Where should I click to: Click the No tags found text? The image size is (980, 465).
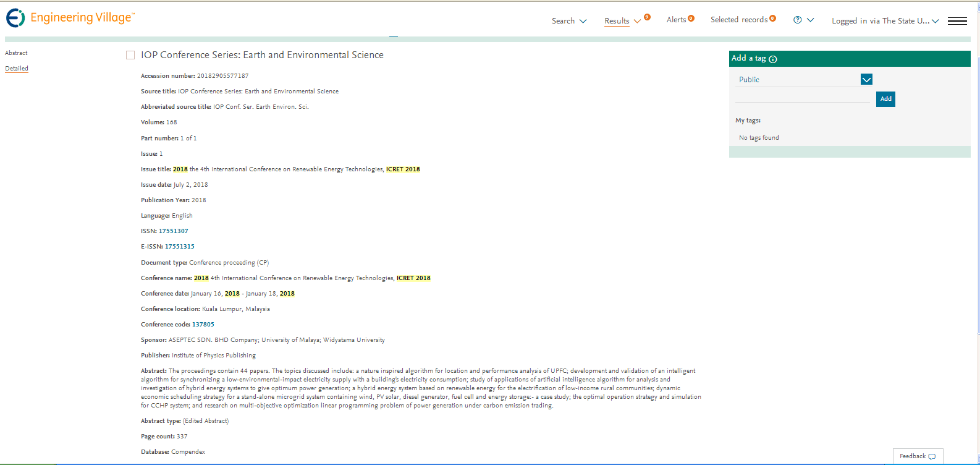(x=759, y=138)
